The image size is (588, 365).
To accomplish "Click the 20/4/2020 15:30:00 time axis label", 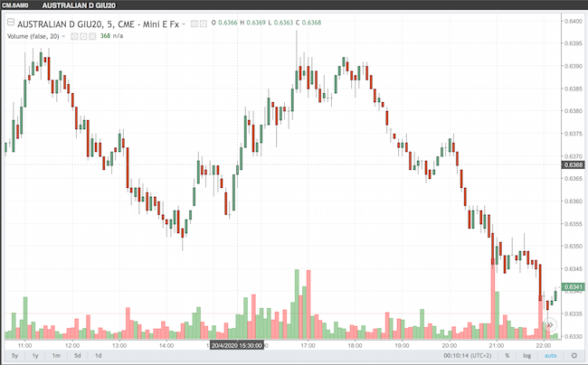I will click(x=236, y=345).
